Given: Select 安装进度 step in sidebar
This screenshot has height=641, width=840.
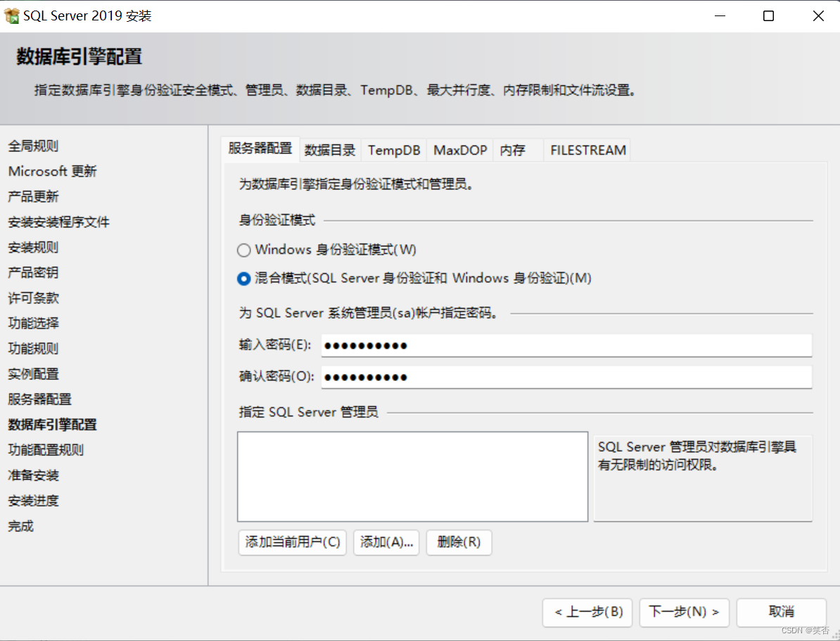Looking at the screenshot, I should [x=33, y=501].
